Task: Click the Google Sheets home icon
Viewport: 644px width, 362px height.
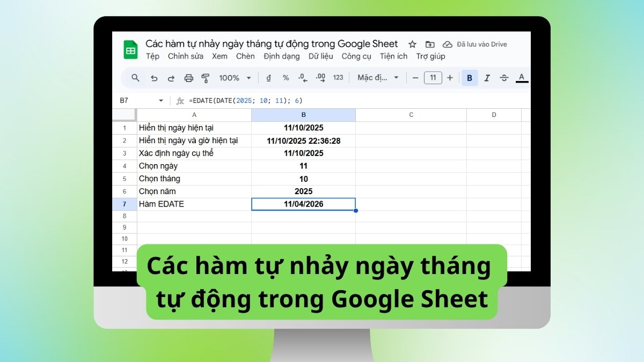Action: click(x=130, y=50)
